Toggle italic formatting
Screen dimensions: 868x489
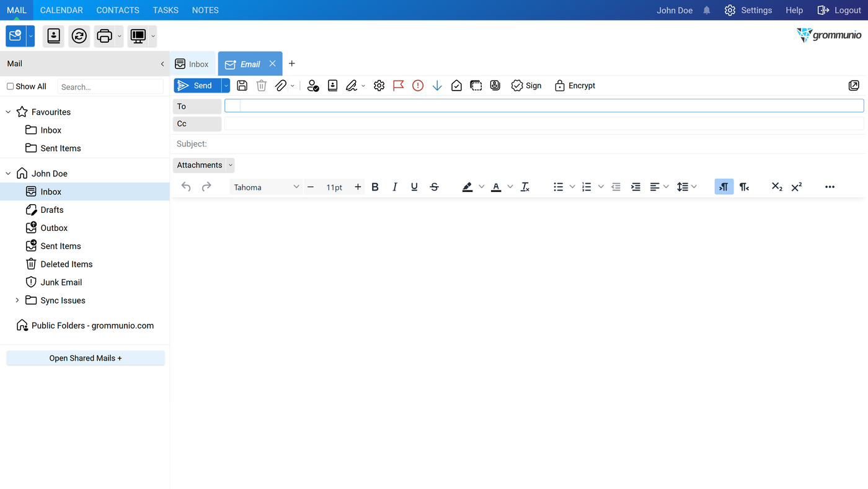pos(395,187)
